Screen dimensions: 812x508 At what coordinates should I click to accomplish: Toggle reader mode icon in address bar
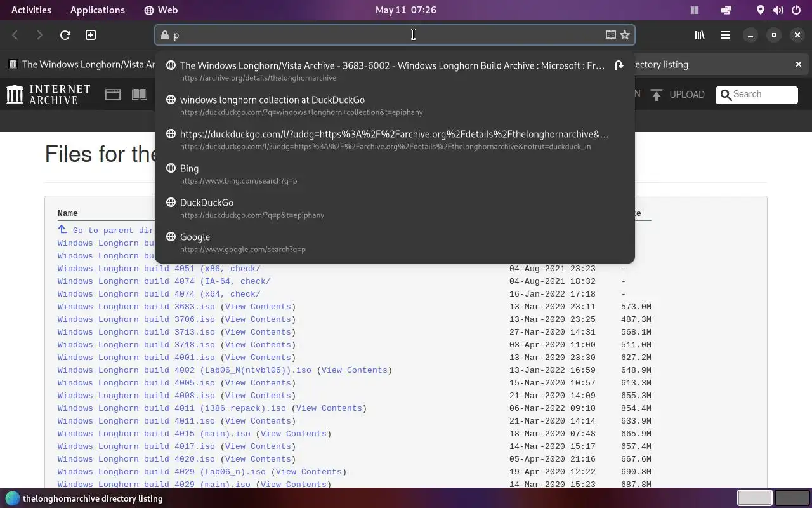tap(610, 35)
